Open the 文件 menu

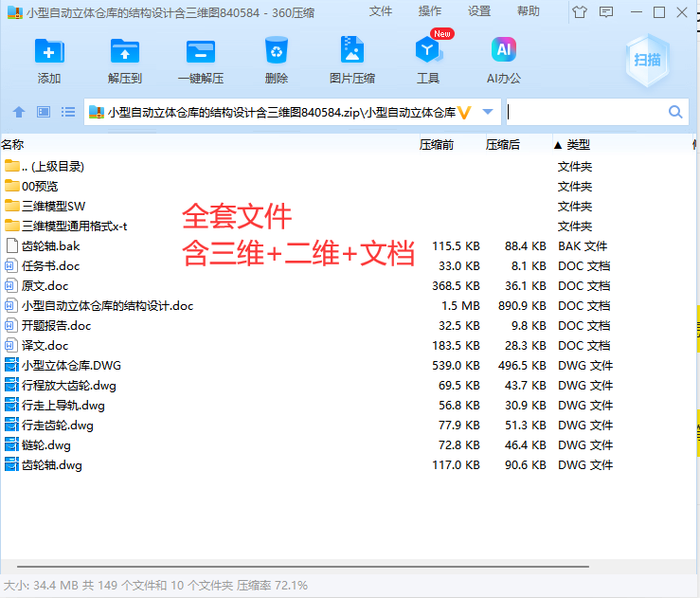point(381,11)
